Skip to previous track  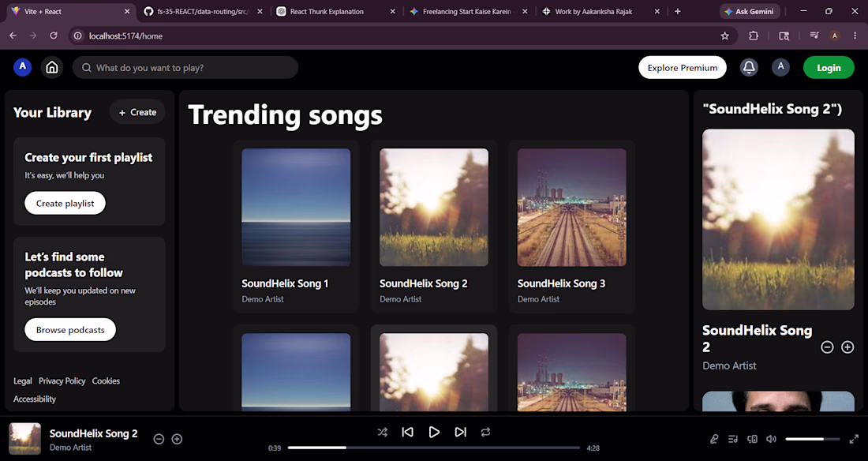click(x=408, y=433)
